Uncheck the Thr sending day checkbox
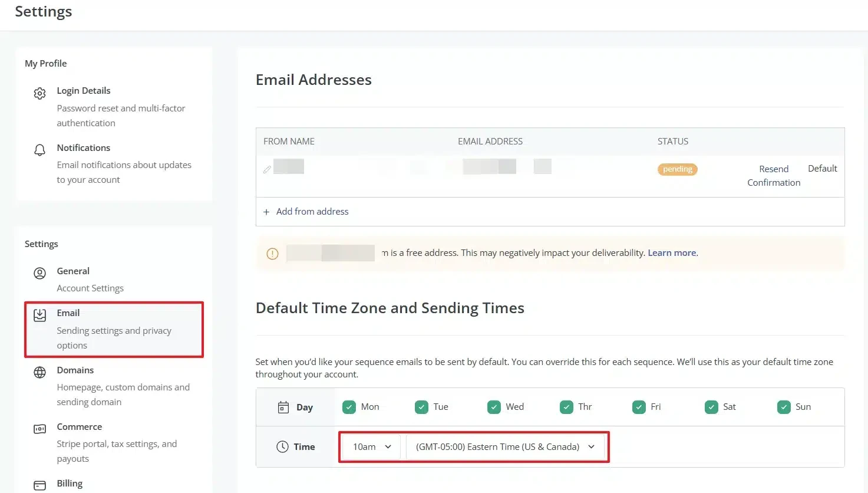Image resolution: width=868 pixels, height=493 pixels. click(x=566, y=407)
